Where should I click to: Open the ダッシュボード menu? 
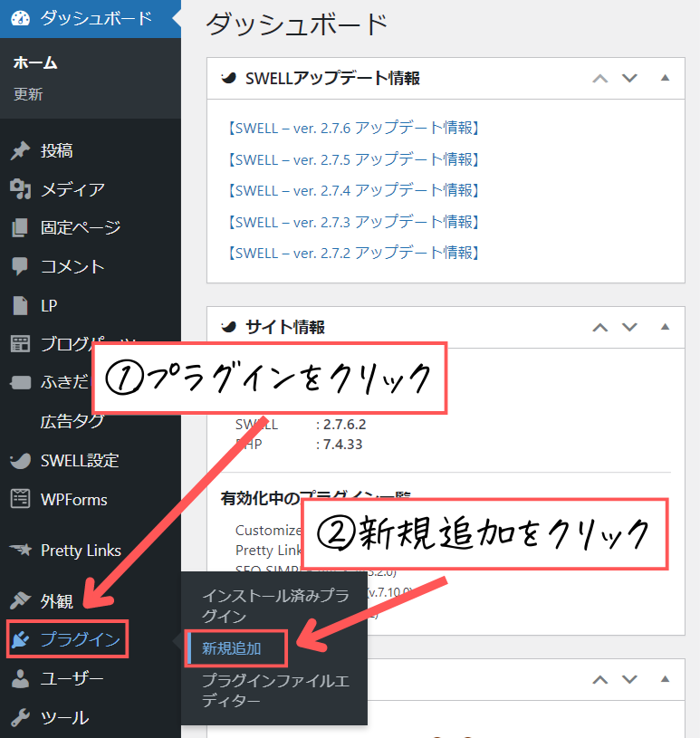(x=91, y=19)
